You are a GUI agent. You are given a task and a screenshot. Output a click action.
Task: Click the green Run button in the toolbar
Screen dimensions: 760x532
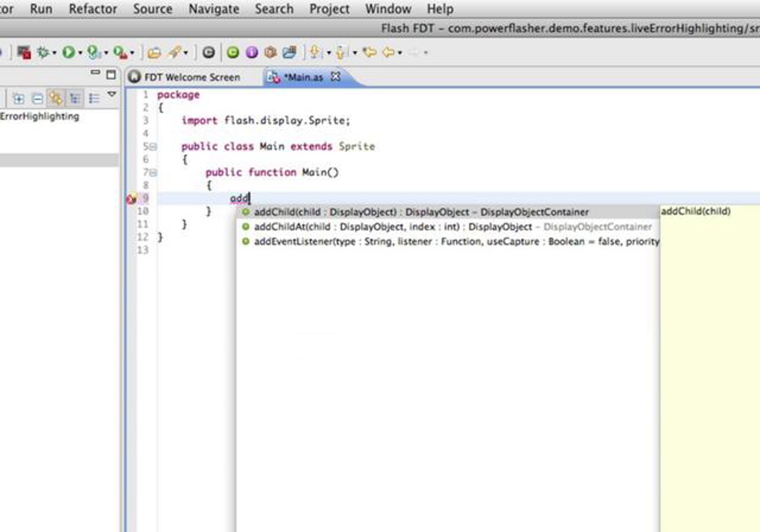click(x=68, y=52)
